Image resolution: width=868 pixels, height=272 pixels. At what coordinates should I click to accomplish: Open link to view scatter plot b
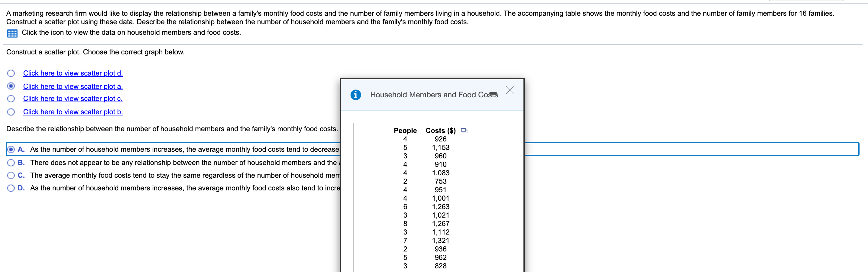(x=73, y=112)
